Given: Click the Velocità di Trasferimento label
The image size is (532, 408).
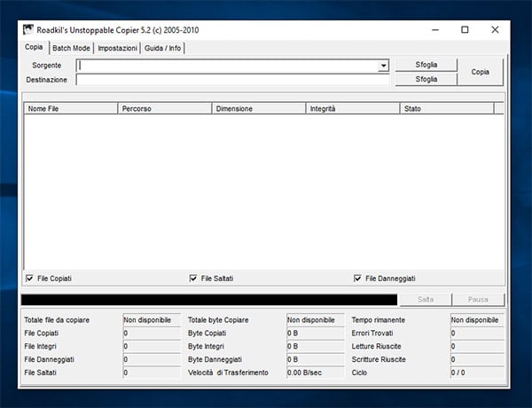Looking at the screenshot, I should [x=228, y=373].
